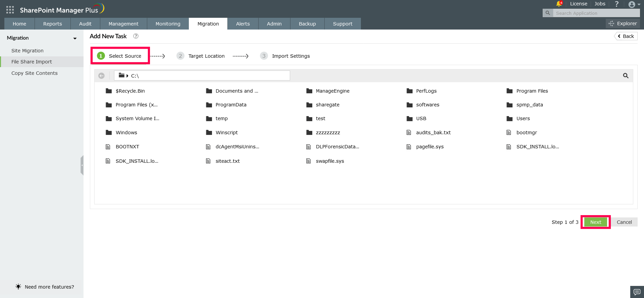
Task: Open the Explorer tool
Action: click(623, 23)
